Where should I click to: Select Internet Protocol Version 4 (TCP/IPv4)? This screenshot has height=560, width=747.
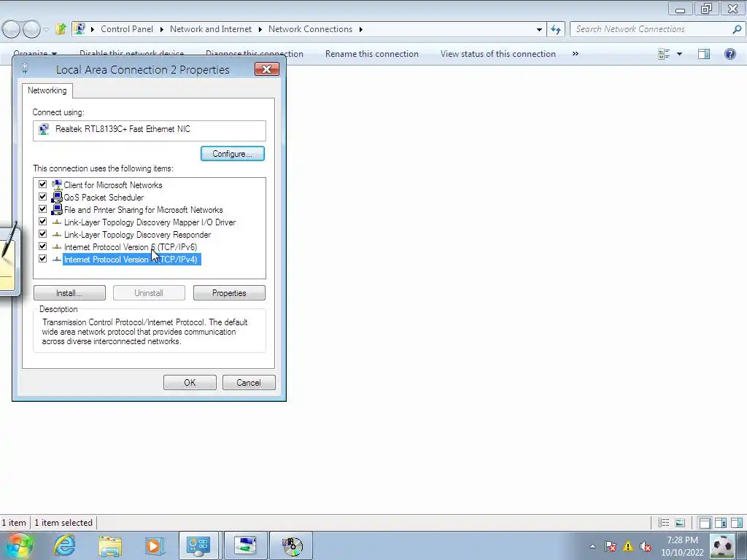pos(132,260)
